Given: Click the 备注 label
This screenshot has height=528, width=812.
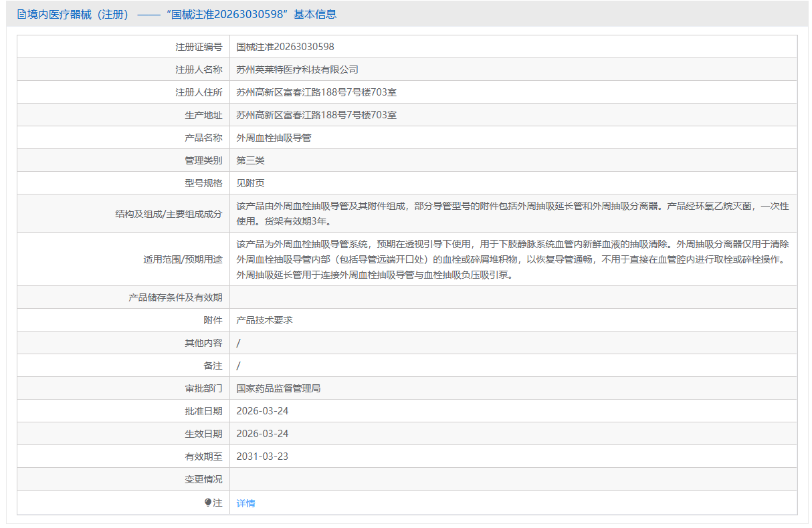Looking at the screenshot, I should (213, 366).
